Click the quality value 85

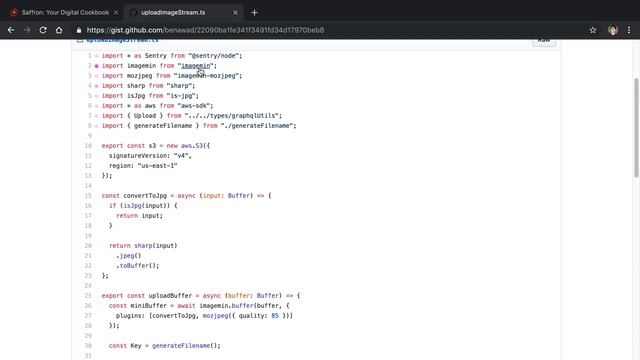275,316
